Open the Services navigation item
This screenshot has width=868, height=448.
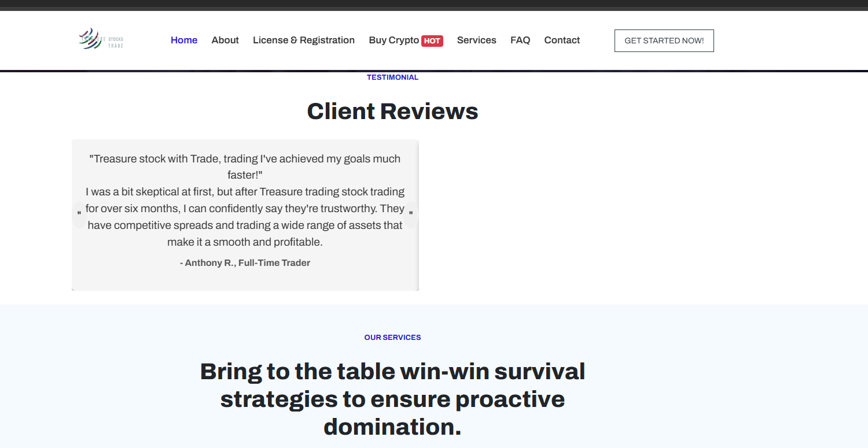point(477,40)
